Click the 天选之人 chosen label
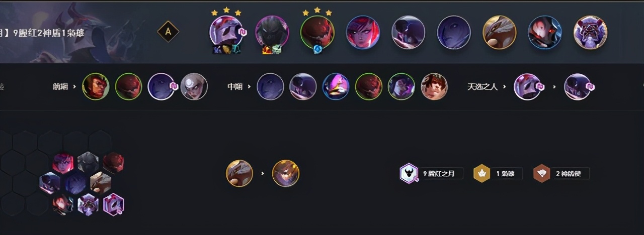Image resolution: width=644 pixels, height=235 pixels. click(x=482, y=87)
